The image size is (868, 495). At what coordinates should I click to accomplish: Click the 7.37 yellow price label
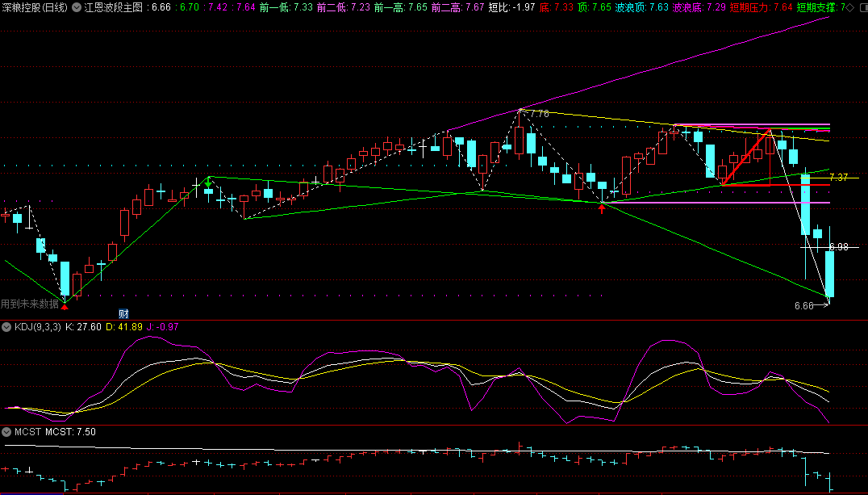click(x=838, y=178)
